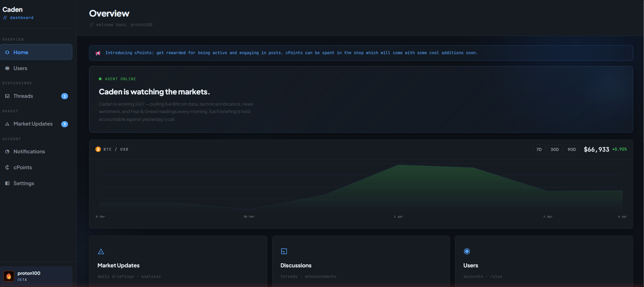Open Notifications from sidebar
The width and height of the screenshot is (644, 287).
coord(36,152)
